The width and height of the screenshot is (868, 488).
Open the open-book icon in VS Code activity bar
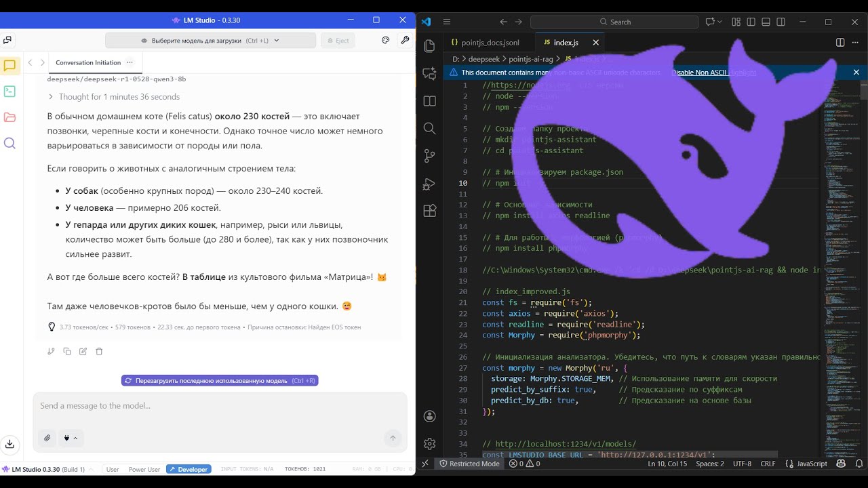click(429, 101)
